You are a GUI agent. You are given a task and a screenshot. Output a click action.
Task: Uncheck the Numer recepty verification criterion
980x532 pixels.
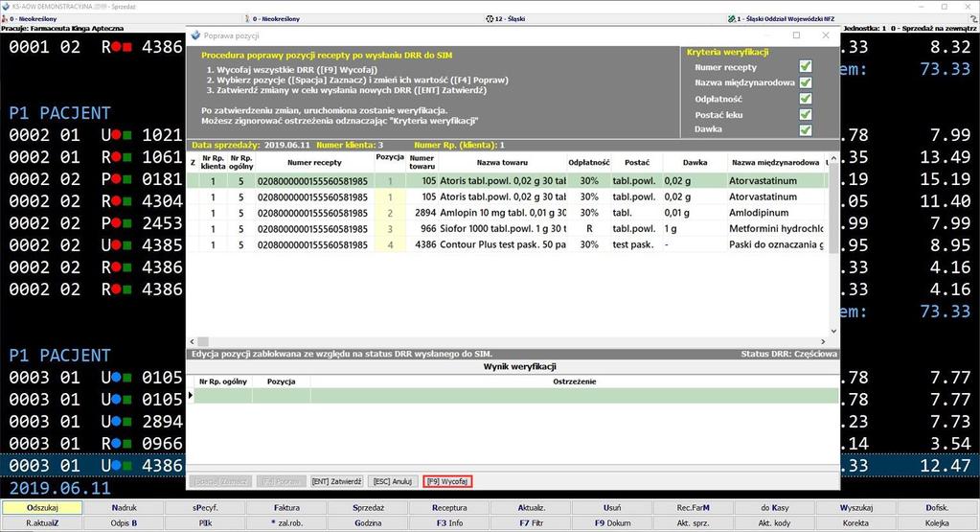tap(805, 66)
